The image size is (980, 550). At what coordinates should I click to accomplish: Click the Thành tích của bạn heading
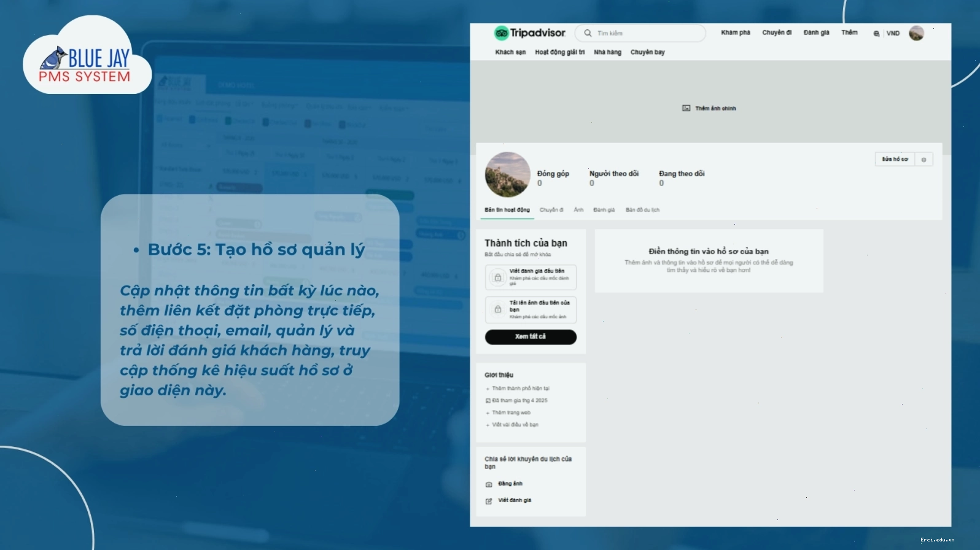point(526,243)
